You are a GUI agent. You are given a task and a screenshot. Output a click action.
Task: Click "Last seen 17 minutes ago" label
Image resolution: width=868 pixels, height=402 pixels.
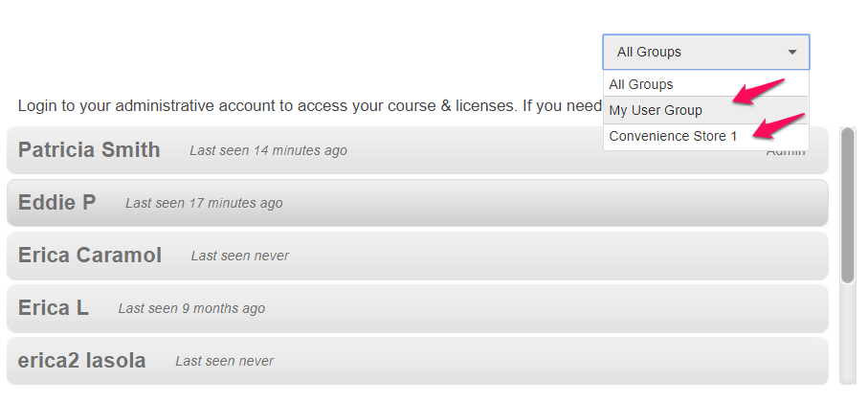(x=204, y=203)
